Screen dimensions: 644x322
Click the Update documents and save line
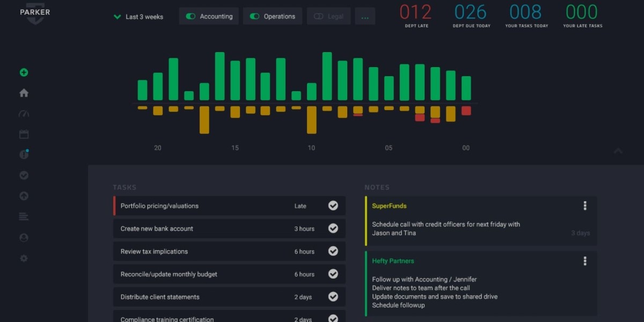435,296
